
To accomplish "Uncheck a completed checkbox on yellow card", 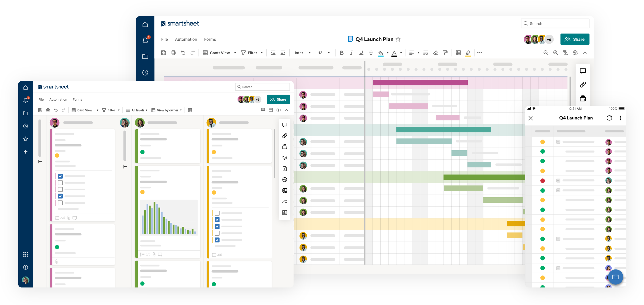I will (x=217, y=219).
